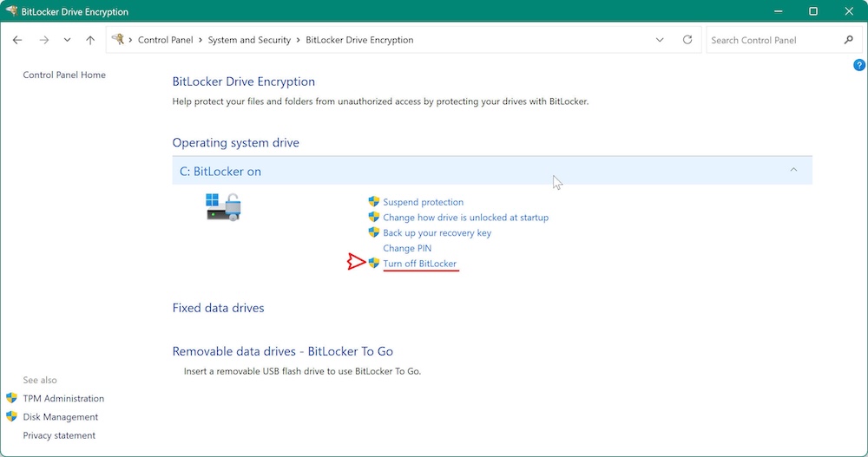Back up your recovery key
This screenshot has width=868, height=457.
tap(437, 233)
